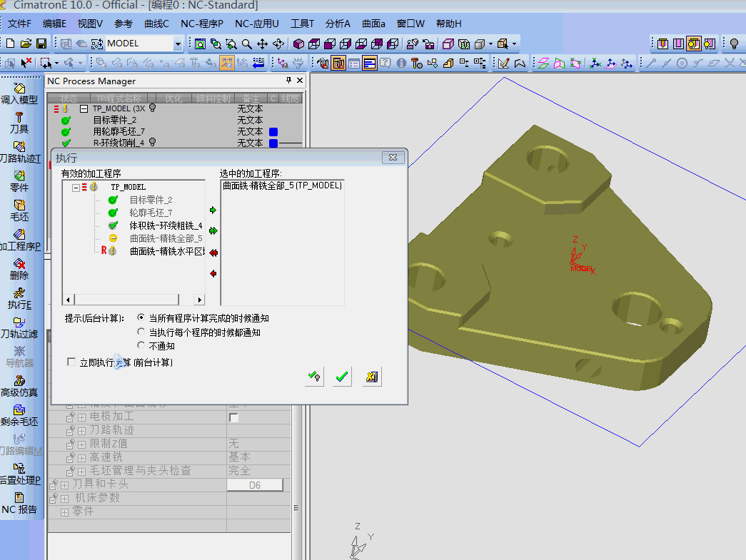746x560 pixels.
Task: Click the D6 tool value button
Action: pyautogui.click(x=255, y=485)
